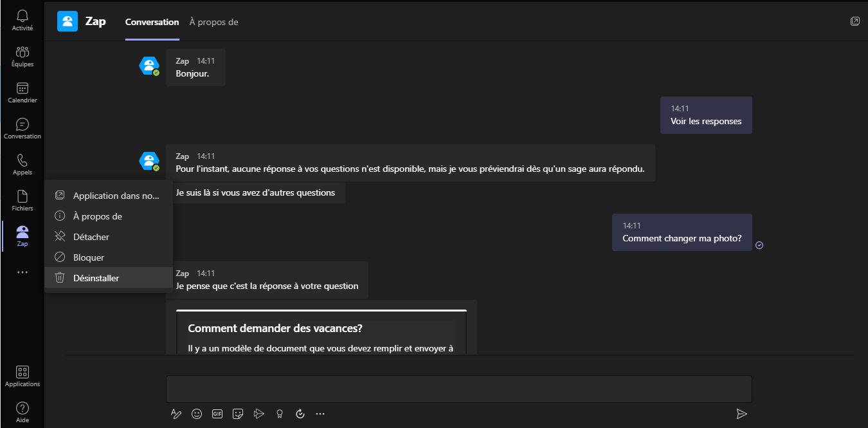Click the Zap title in the header
This screenshot has height=428, width=868.
click(95, 21)
